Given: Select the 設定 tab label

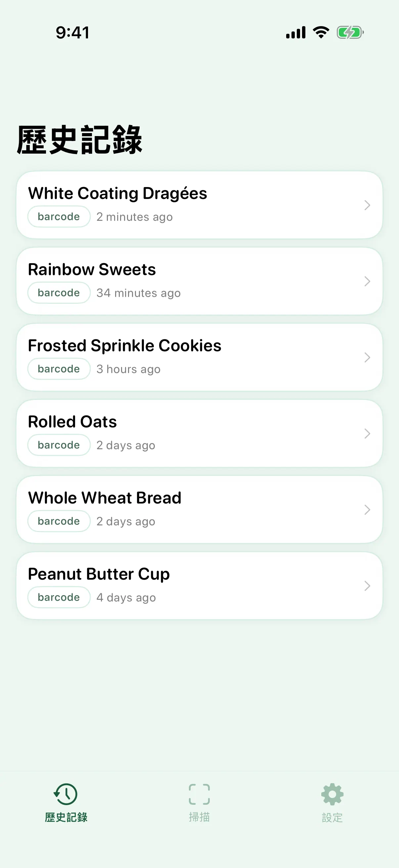Looking at the screenshot, I should (x=332, y=817).
